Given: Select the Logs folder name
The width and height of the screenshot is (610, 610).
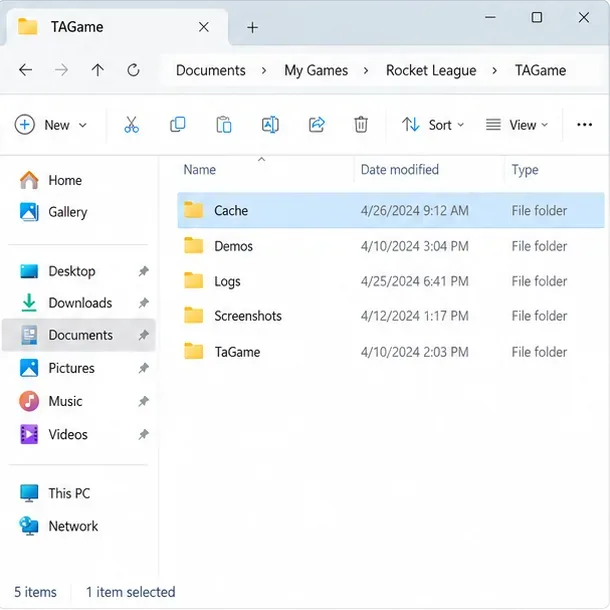Looking at the screenshot, I should 227,281.
